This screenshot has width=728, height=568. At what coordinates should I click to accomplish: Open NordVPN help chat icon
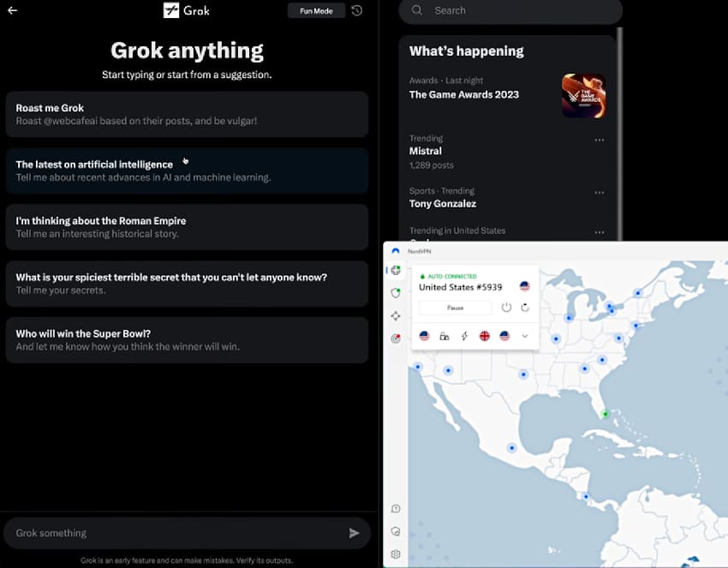tap(396, 509)
